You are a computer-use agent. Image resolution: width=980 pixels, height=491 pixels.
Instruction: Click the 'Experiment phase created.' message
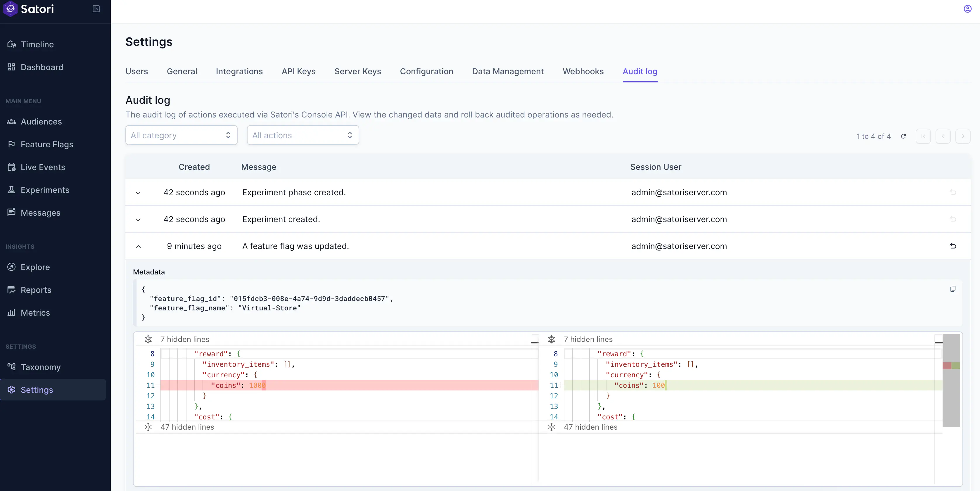[x=294, y=192]
